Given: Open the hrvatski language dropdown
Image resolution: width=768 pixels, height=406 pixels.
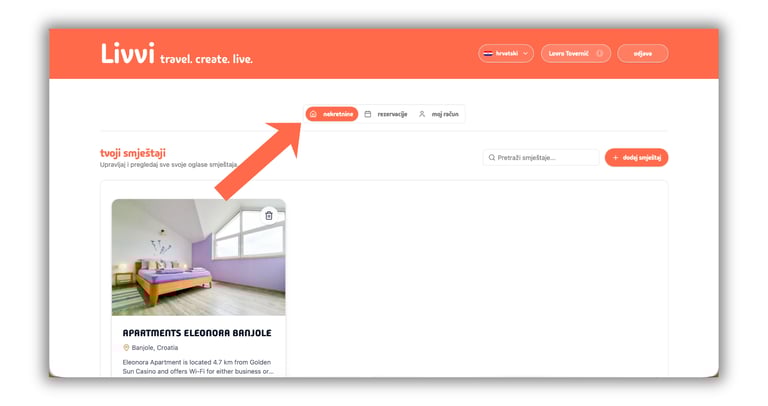Looking at the screenshot, I should pyautogui.click(x=506, y=53).
